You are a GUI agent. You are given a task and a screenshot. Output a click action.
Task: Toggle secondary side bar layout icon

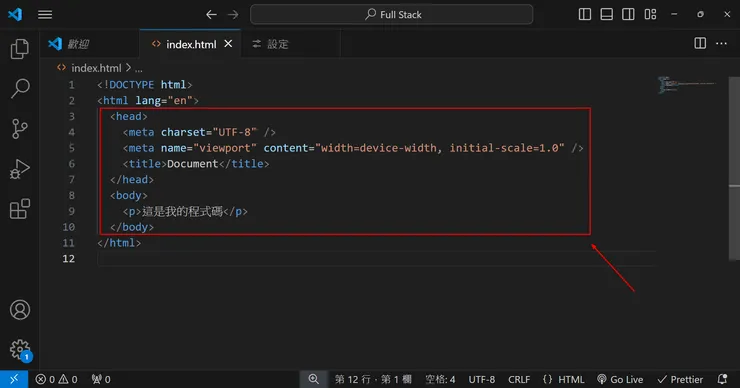point(628,14)
